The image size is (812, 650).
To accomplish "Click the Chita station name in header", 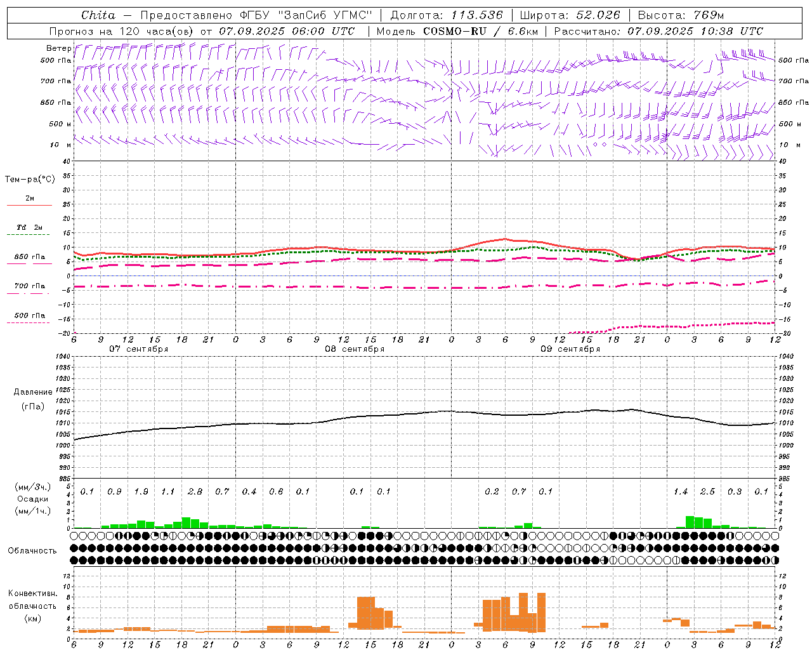I will (x=98, y=15).
